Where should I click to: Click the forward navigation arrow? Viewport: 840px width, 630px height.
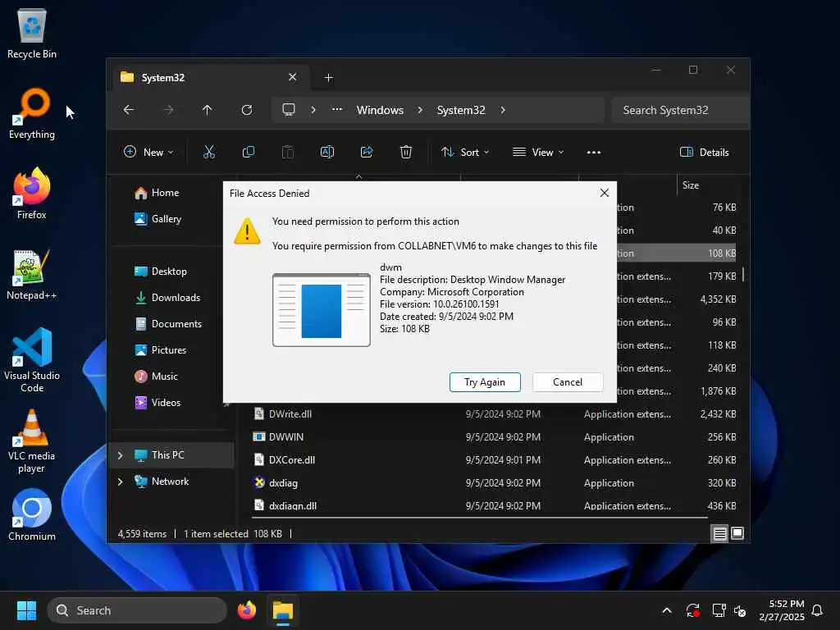(x=168, y=110)
